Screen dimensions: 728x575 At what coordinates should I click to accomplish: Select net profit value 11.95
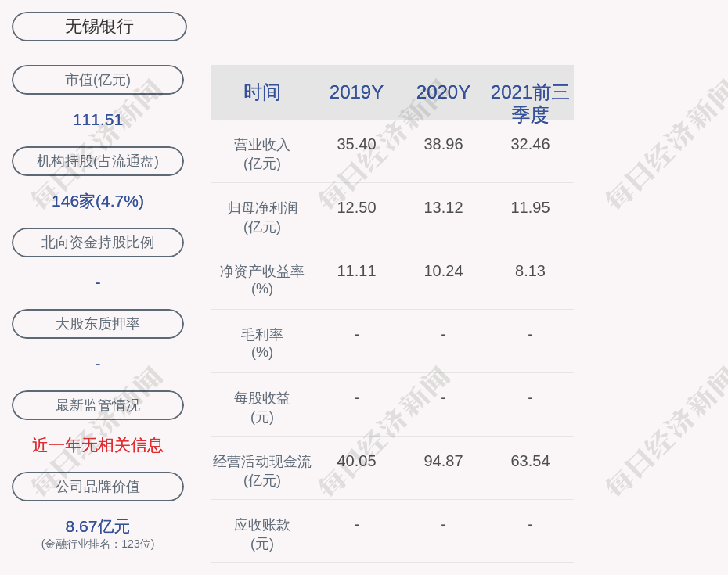(530, 207)
